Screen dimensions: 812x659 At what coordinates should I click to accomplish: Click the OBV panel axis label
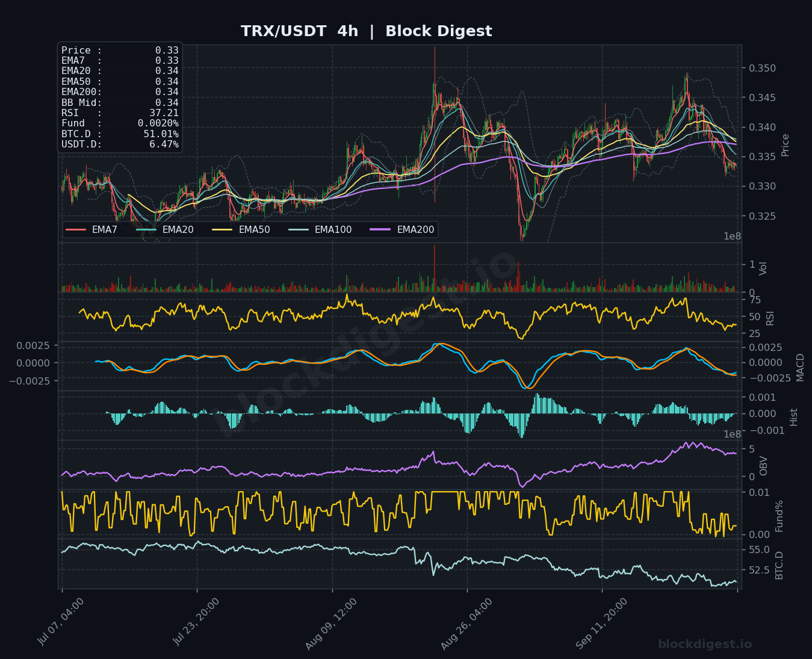point(763,466)
